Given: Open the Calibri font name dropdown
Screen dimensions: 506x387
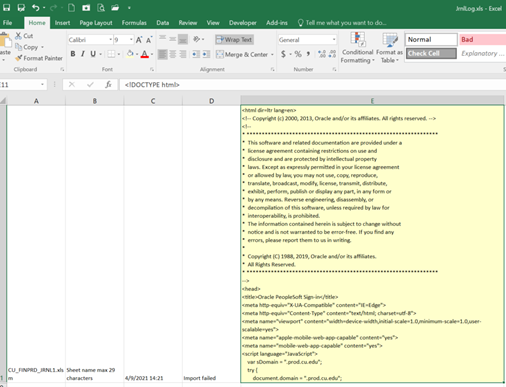Looking at the screenshot, I should pos(110,40).
